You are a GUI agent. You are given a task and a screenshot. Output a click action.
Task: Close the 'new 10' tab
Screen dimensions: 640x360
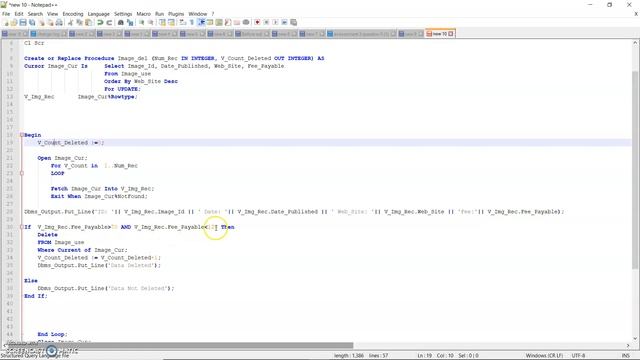click(x=451, y=34)
